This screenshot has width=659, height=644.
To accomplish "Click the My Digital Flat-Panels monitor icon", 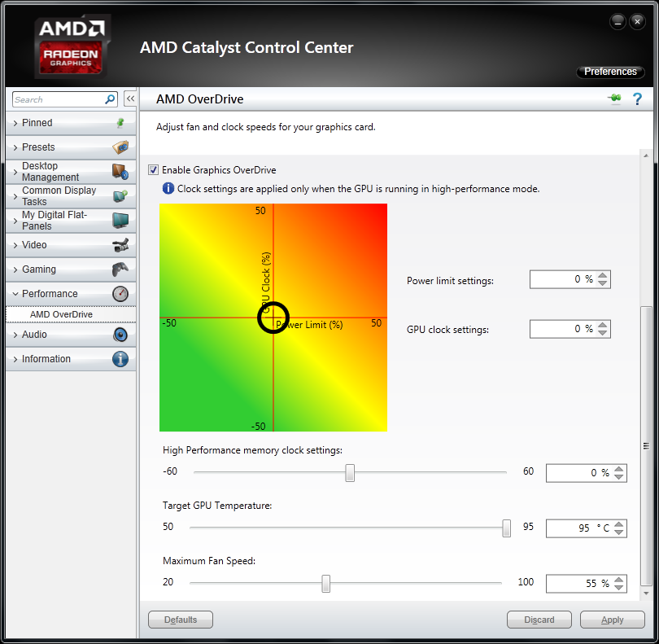I will [x=120, y=221].
